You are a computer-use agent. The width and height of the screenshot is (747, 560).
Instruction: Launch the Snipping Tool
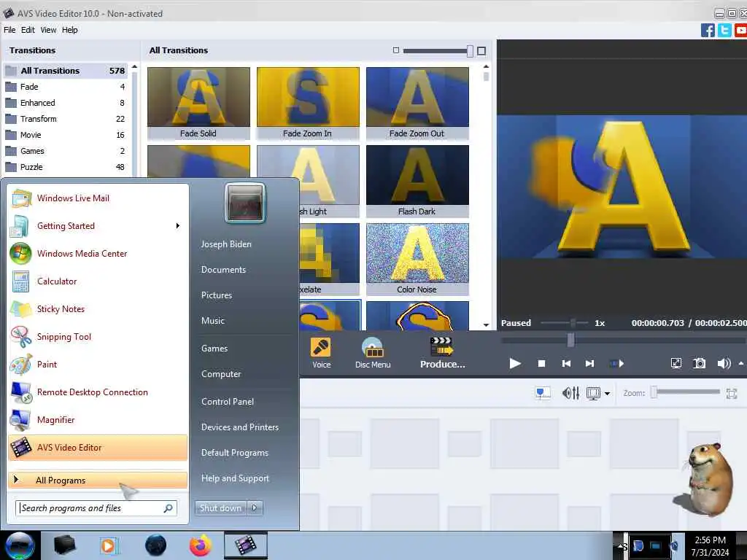pyautogui.click(x=98, y=337)
